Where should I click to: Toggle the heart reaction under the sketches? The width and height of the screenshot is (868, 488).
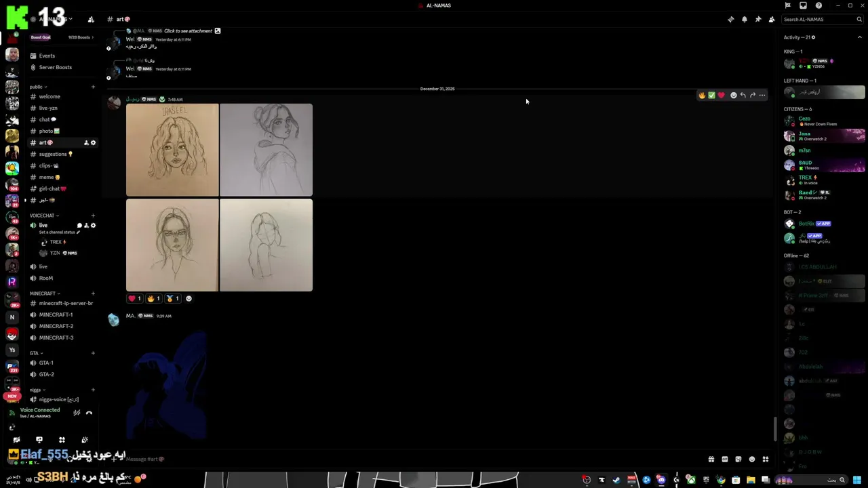click(x=134, y=298)
